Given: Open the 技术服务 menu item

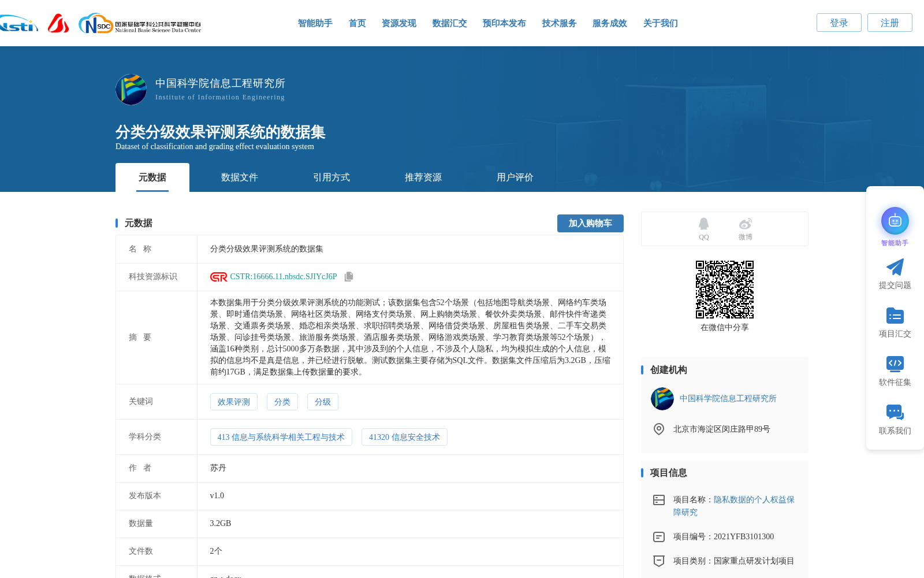Looking at the screenshot, I should click(x=560, y=23).
